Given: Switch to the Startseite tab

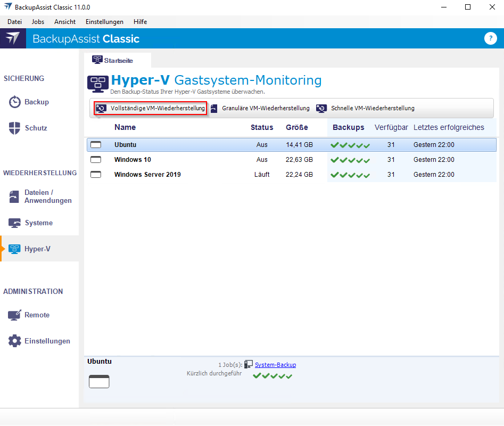Looking at the screenshot, I should click(x=118, y=60).
